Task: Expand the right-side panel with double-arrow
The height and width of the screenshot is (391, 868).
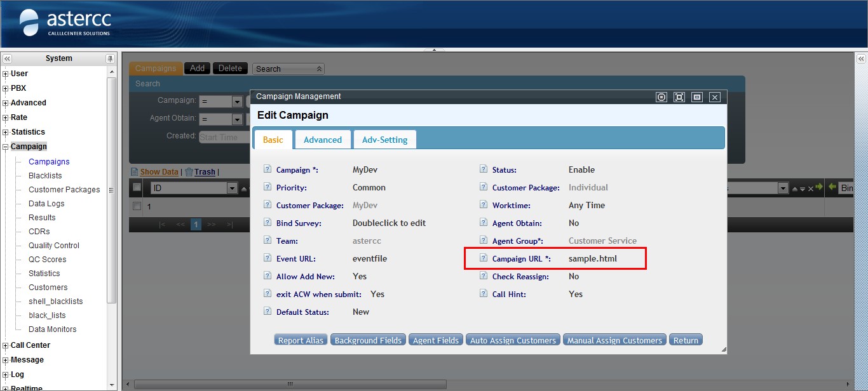Action: [x=861, y=58]
